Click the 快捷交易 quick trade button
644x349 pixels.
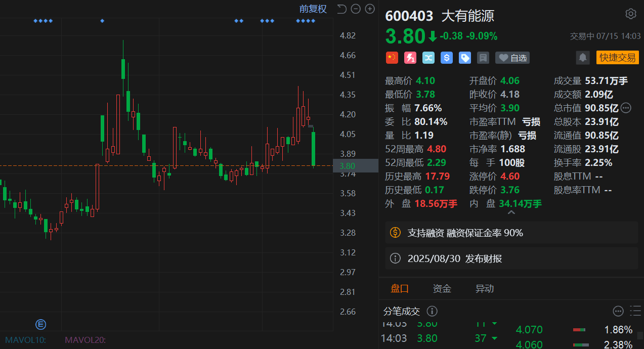(618, 58)
